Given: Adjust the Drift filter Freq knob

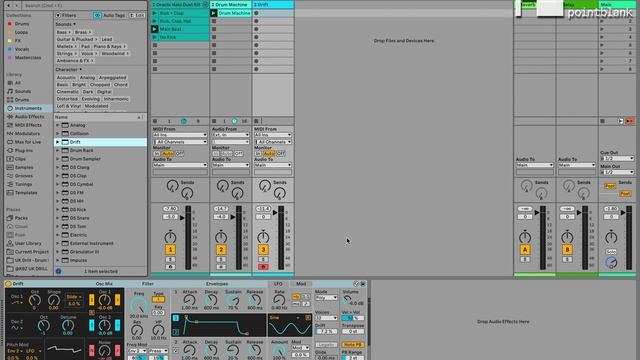Looking at the screenshot, I should coord(138,304).
